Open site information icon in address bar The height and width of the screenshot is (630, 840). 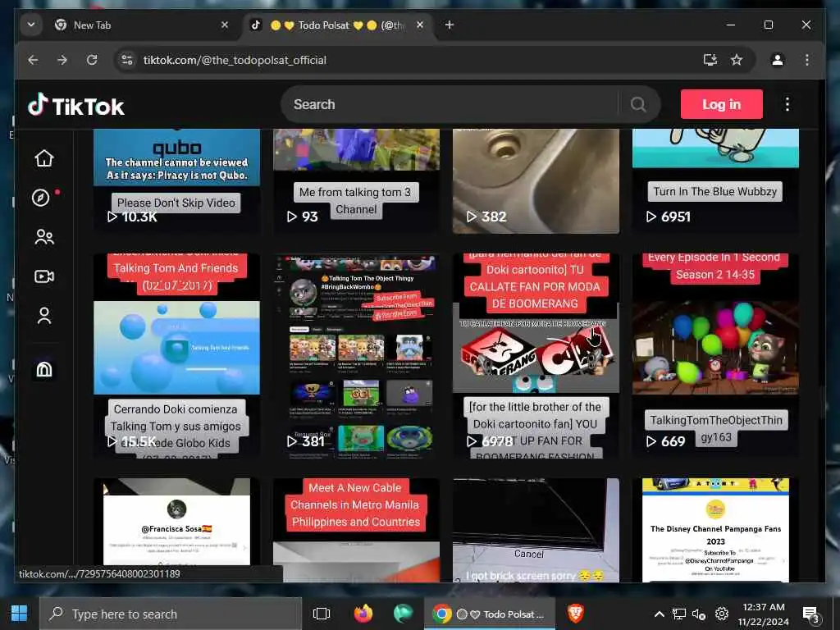point(127,60)
